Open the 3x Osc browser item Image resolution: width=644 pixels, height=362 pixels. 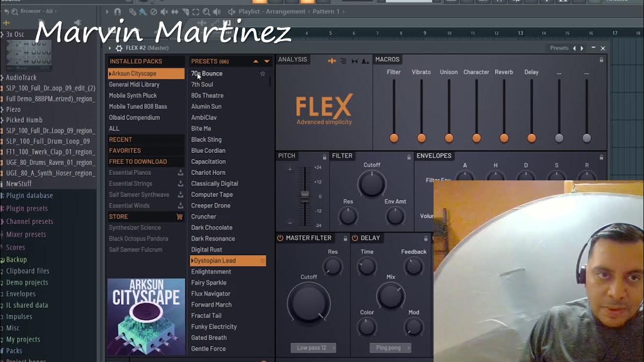[x=14, y=35]
